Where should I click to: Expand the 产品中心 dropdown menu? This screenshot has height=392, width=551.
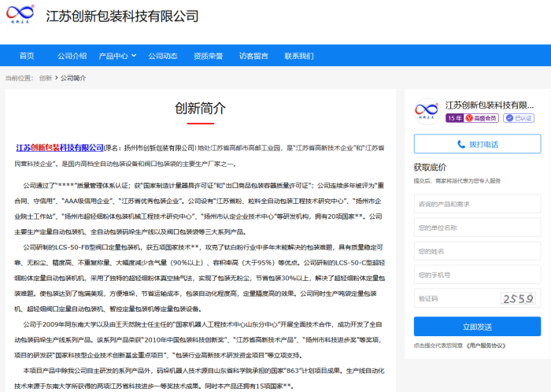pos(117,56)
